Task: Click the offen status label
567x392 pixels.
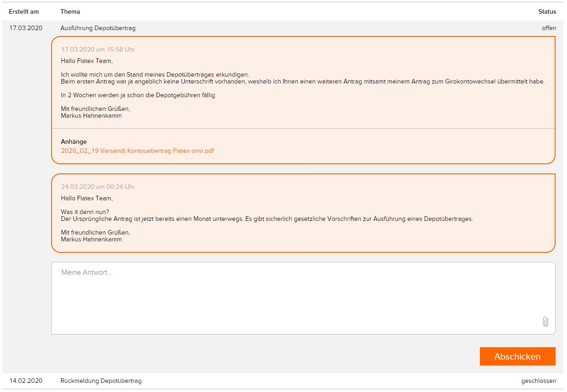Action: pyautogui.click(x=549, y=28)
